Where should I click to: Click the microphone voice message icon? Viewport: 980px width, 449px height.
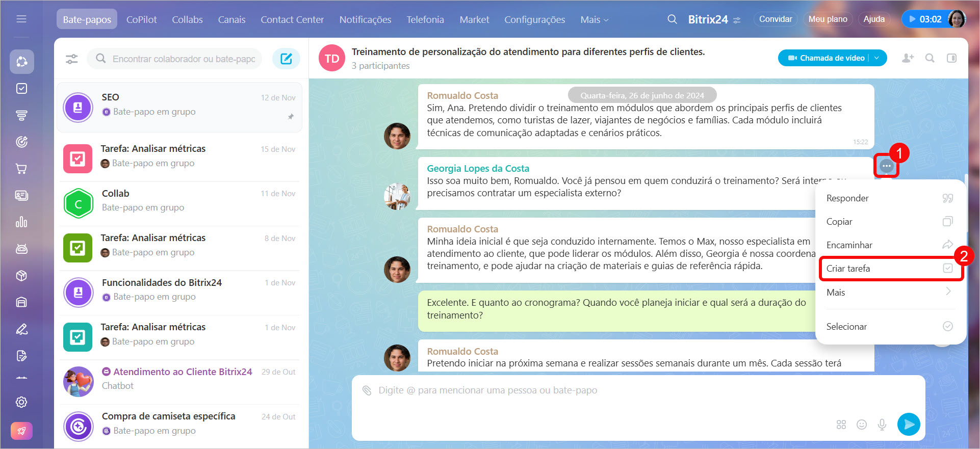(x=882, y=425)
